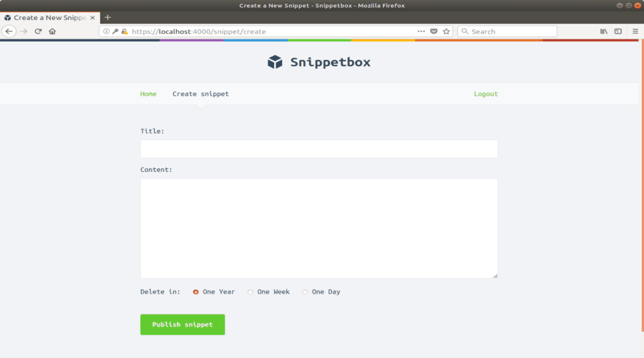Show site information icon in address bar
644x358 pixels.
click(x=106, y=32)
